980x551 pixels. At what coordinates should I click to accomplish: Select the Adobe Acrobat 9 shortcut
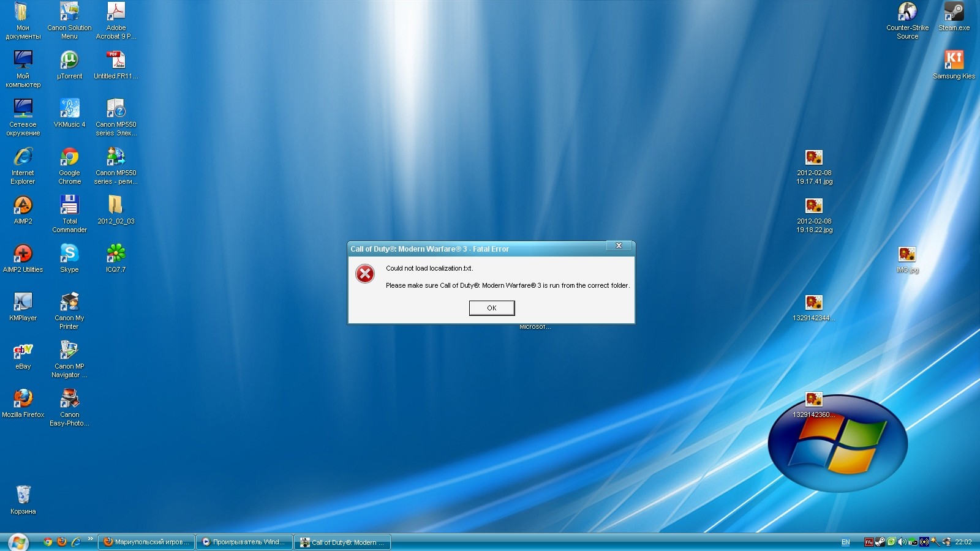[x=116, y=21]
